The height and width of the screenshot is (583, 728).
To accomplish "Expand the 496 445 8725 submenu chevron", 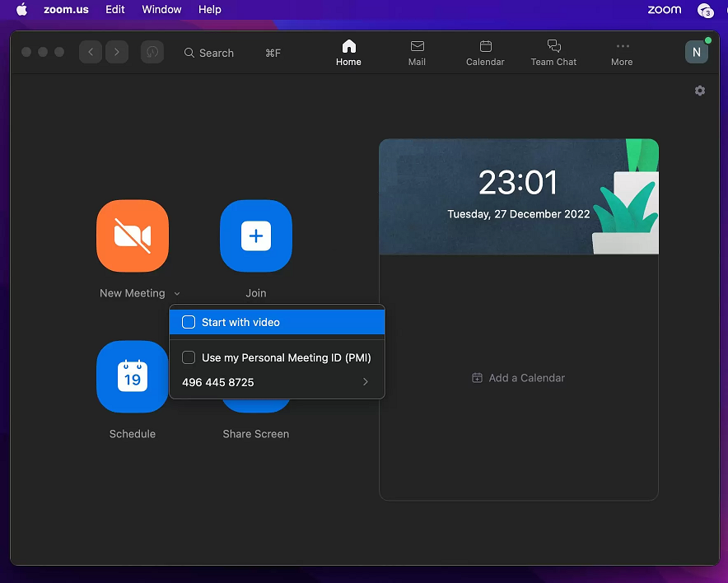I will tap(366, 381).
